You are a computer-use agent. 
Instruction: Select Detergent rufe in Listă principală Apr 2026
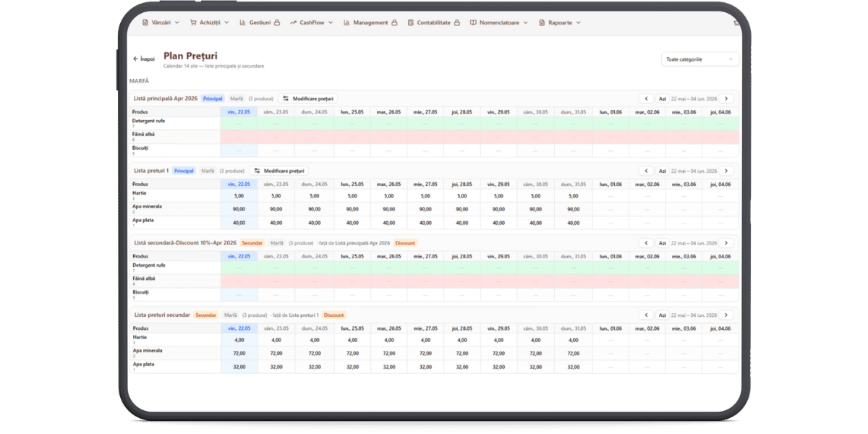point(434,123)
